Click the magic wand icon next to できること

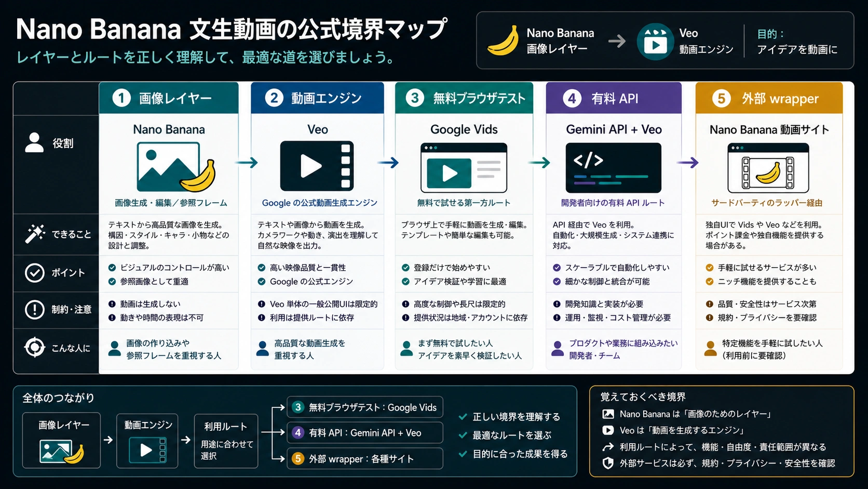tap(35, 234)
